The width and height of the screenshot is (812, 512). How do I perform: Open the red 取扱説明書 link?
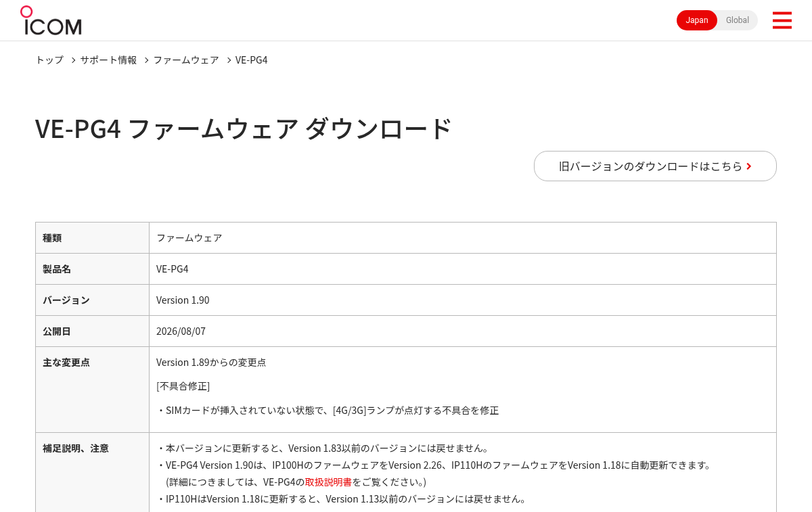tap(328, 482)
